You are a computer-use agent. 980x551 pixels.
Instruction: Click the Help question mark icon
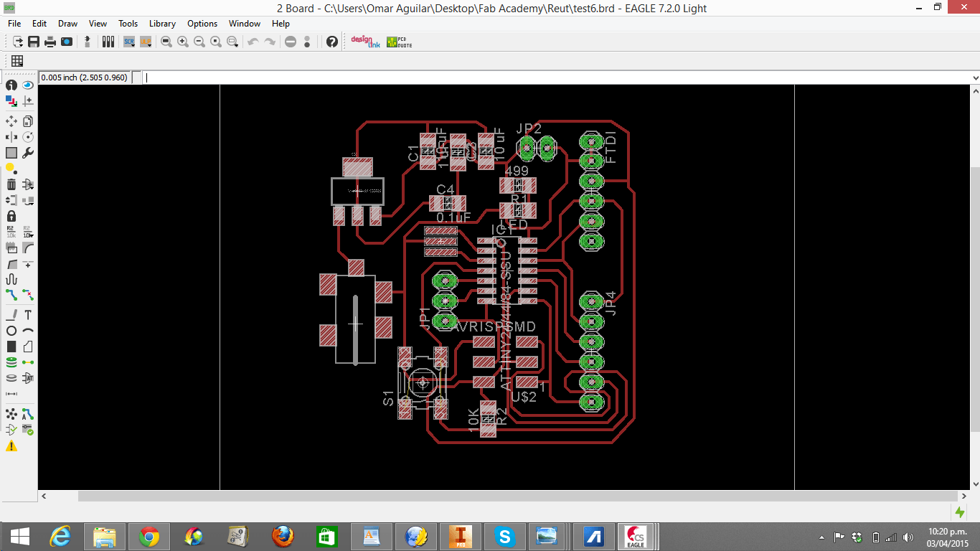click(331, 42)
